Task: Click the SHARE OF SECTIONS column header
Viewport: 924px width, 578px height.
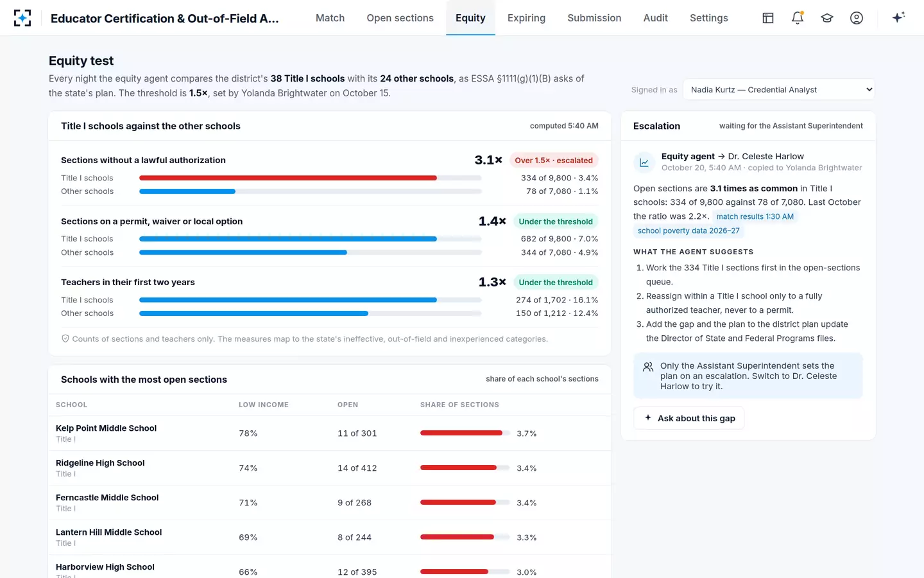Action: 459,405
